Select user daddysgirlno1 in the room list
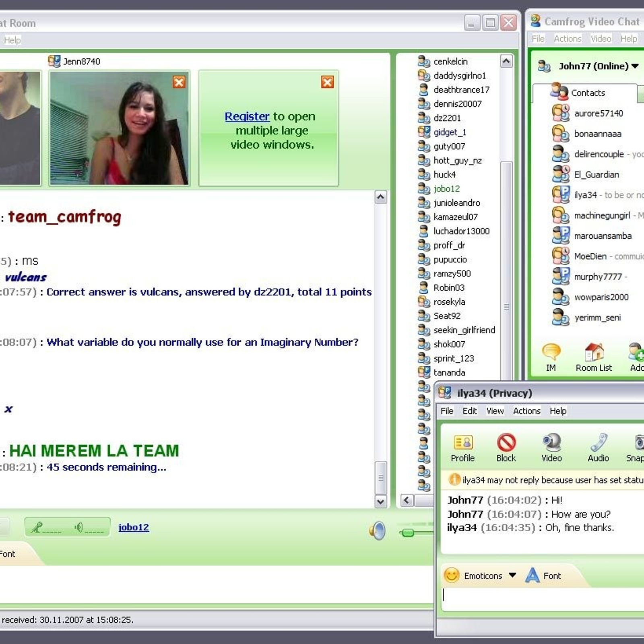This screenshot has width=644, height=644. [x=452, y=75]
